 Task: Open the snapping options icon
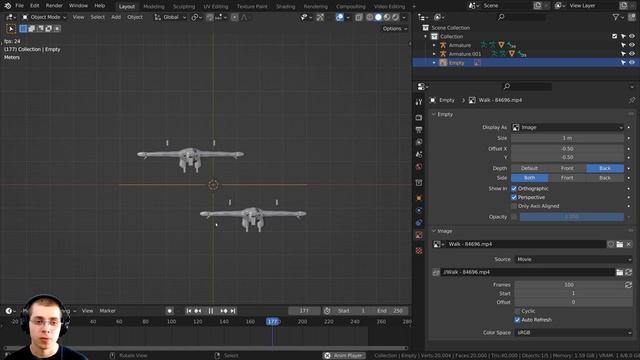click(x=221, y=17)
